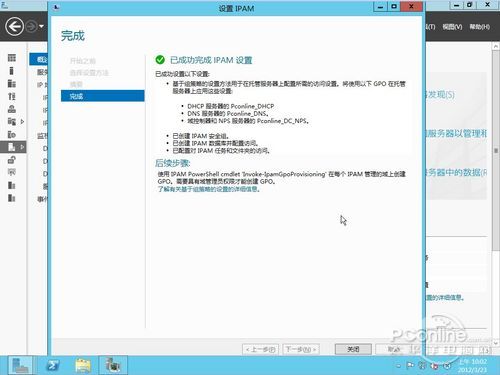Image resolution: width=500 pixels, height=375 pixels.
Task: Select the highlighted 概述 IPAM navigation item
Action: tap(39, 60)
